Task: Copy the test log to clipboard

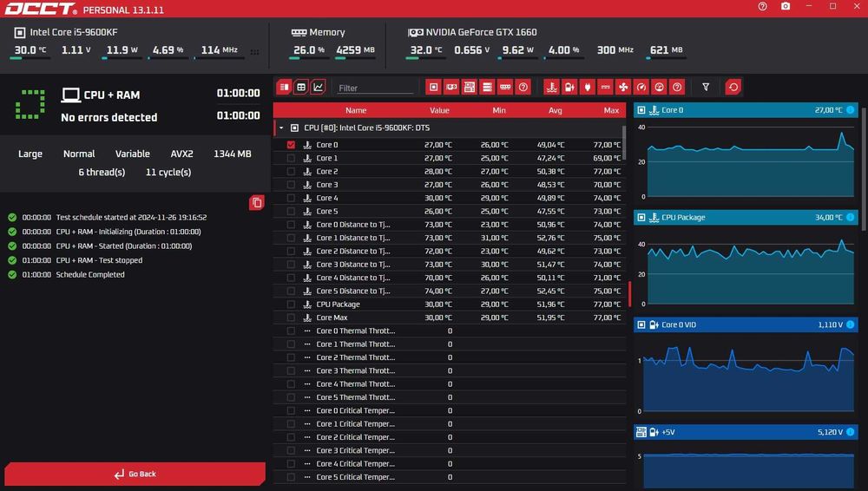Action: coord(257,203)
